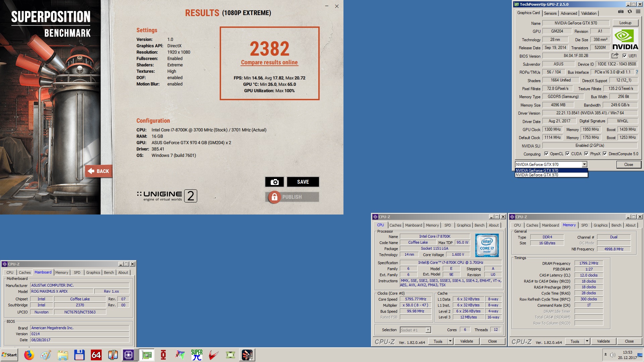Open the colorful triangle taskbar icon

click(x=180, y=355)
